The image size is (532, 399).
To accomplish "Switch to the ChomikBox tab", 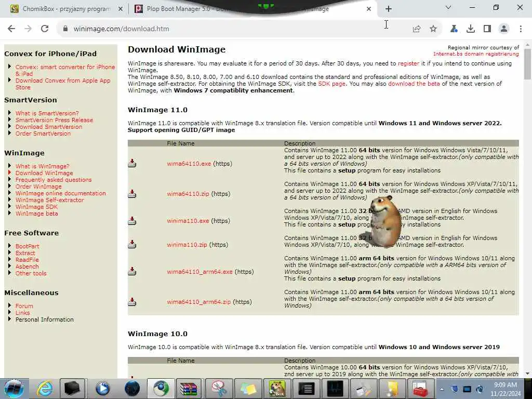I will (x=66, y=9).
